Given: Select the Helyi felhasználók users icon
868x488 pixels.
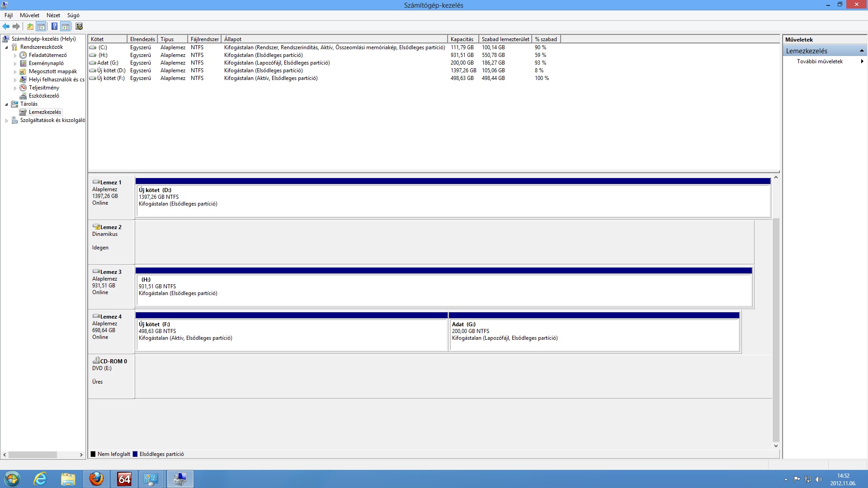Looking at the screenshot, I should click(23, 80).
